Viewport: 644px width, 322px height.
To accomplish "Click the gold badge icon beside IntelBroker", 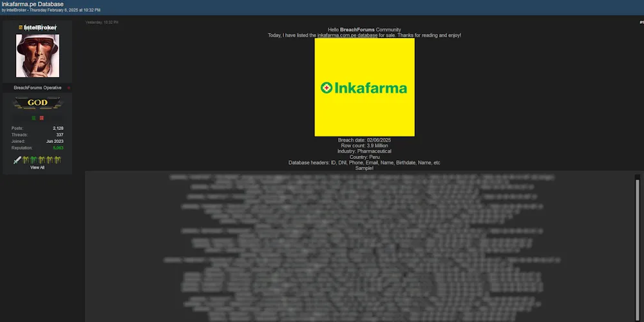I will pyautogui.click(x=21, y=28).
